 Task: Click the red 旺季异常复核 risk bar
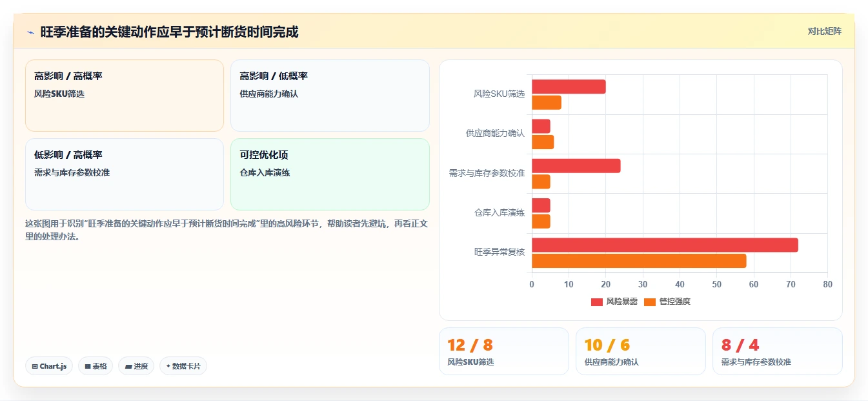click(665, 245)
